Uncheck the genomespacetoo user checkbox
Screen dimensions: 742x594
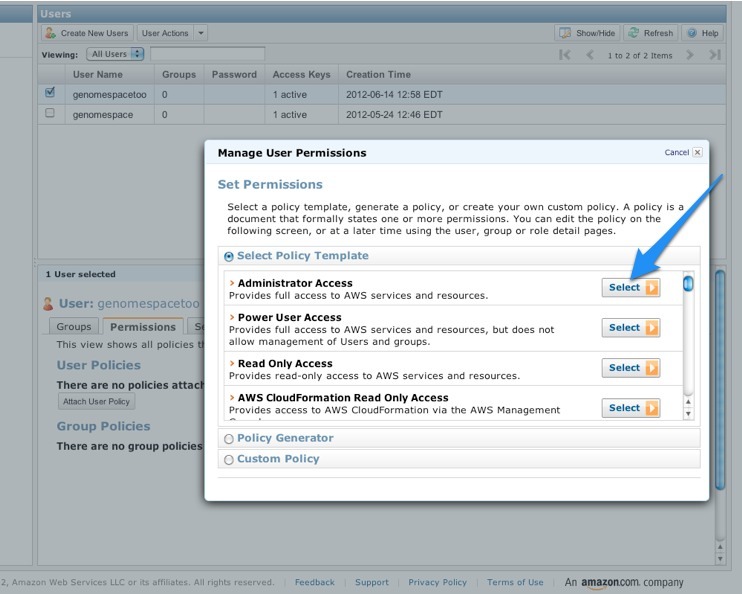(x=50, y=93)
